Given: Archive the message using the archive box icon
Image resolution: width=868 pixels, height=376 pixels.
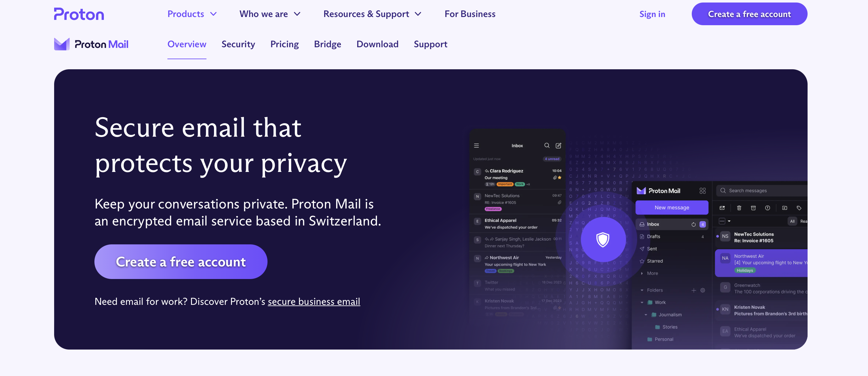Looking at the screenshot, I should pos(754,208).
